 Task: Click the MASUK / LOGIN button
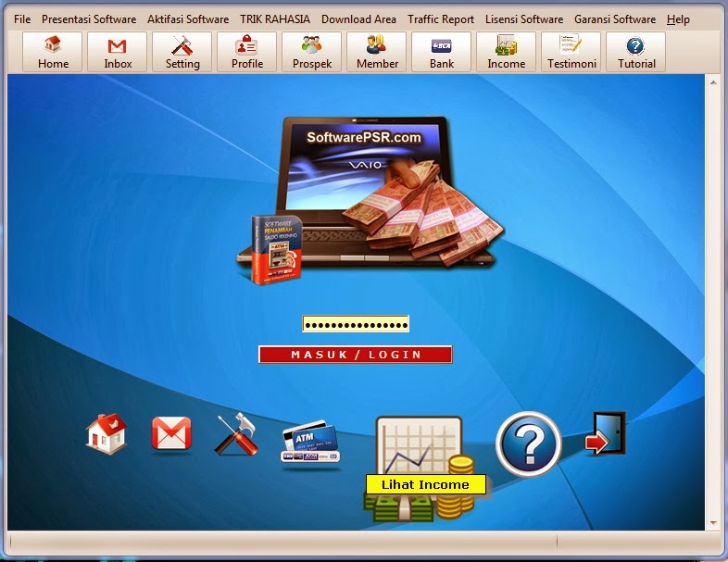pos(355,355)
